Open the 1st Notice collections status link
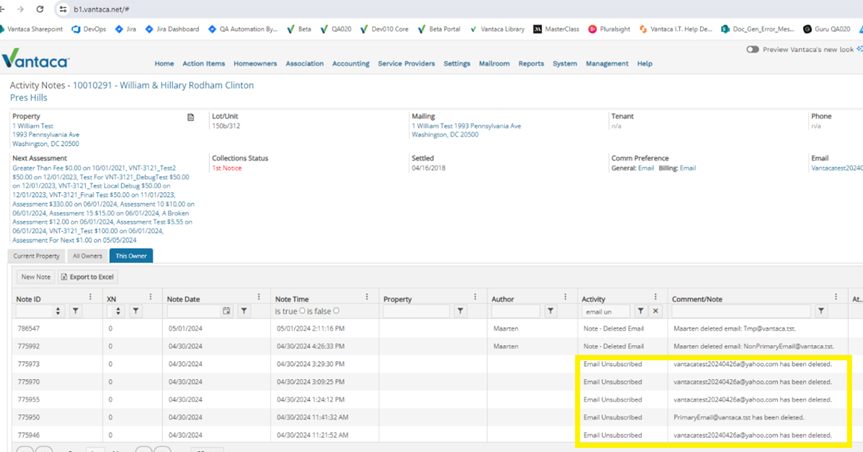 pos(227,168)
